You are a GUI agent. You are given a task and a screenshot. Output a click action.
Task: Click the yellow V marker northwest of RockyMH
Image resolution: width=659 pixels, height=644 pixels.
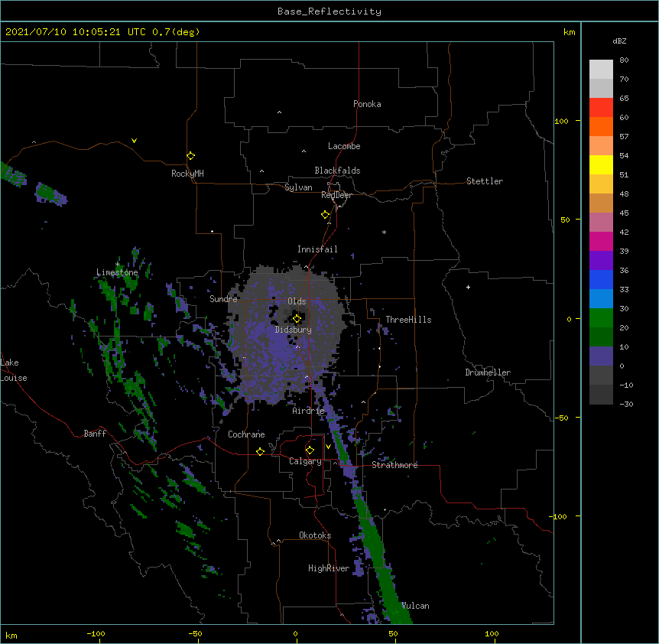pyautogui.click(x=134, y=141)
